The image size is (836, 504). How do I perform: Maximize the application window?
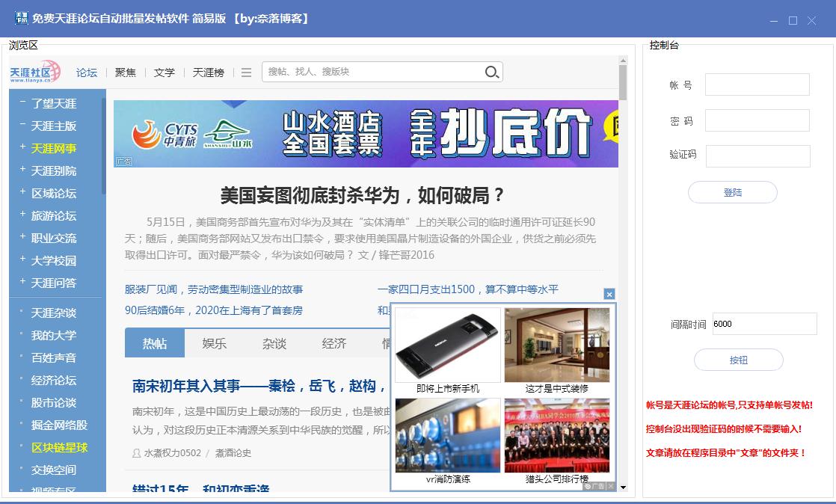(x=793, y=21)
